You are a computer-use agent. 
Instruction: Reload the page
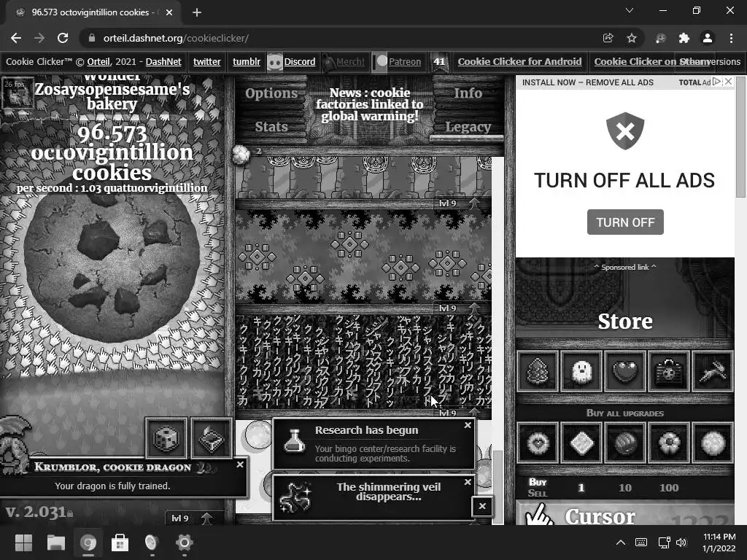[63, 38]
